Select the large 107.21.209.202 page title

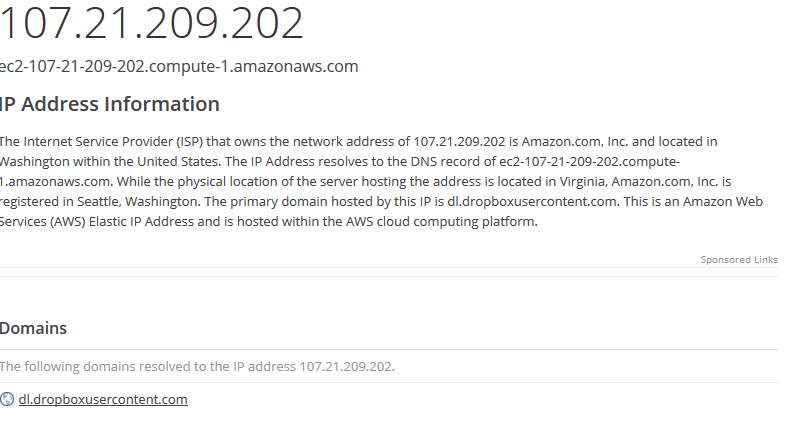(152, 23)
